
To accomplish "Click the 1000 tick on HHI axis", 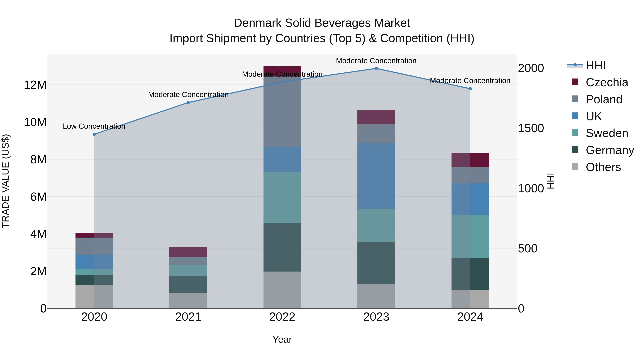I will tap(531, 188).
